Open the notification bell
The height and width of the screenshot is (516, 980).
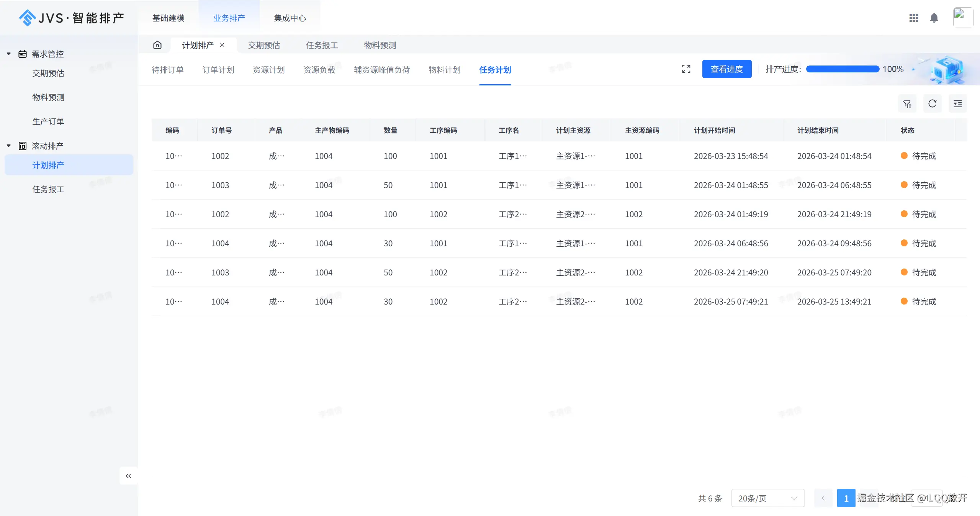click(934, 18)
